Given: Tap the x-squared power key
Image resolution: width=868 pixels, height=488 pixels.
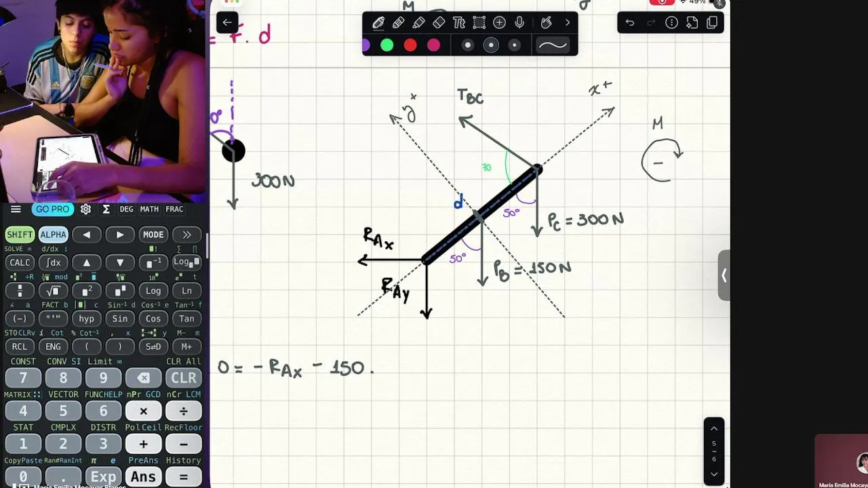Looking at the screenshot, I should click(86, 291).
